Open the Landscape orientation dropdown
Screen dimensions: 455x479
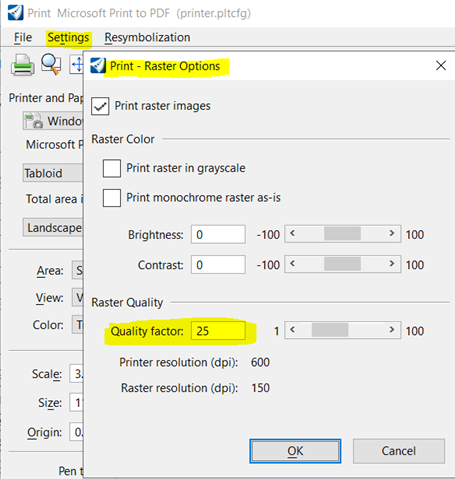pos(53,228)
